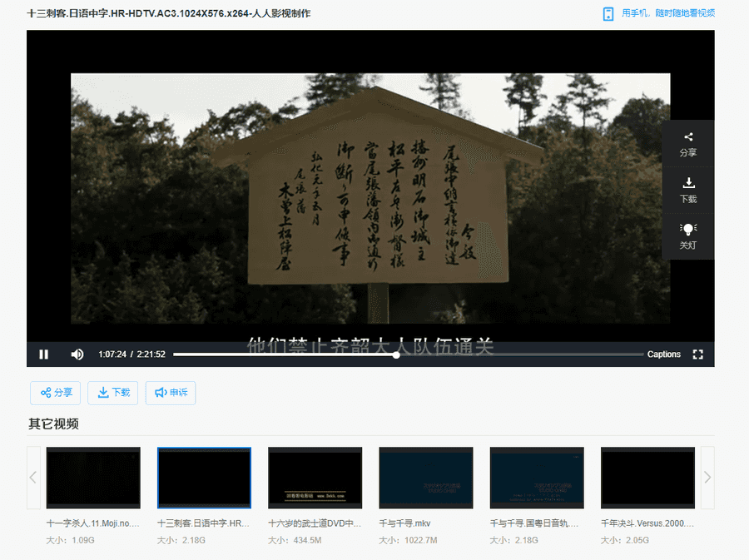The height and width of the screenshot is (560, 749).
Task: Click 千与千寻.mkv file name
Action: pos(404,523)
